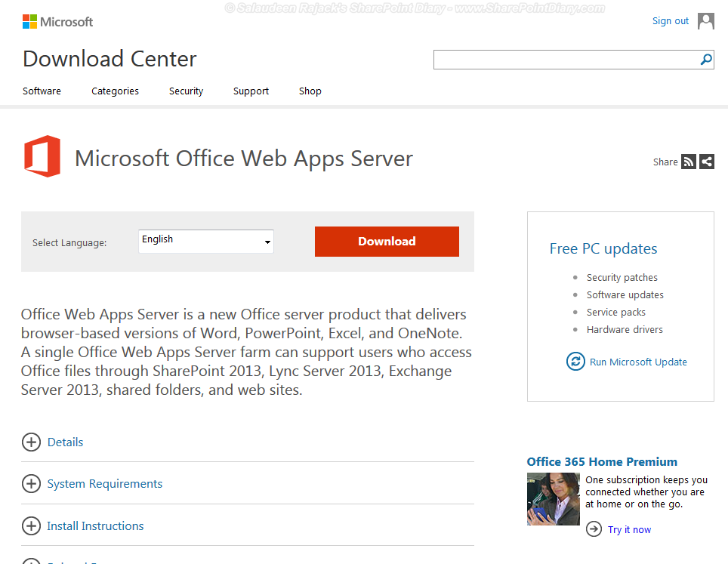The image size is (728, 564).
Task: Click the Software updates list item
Action: [x=625, y=294]
